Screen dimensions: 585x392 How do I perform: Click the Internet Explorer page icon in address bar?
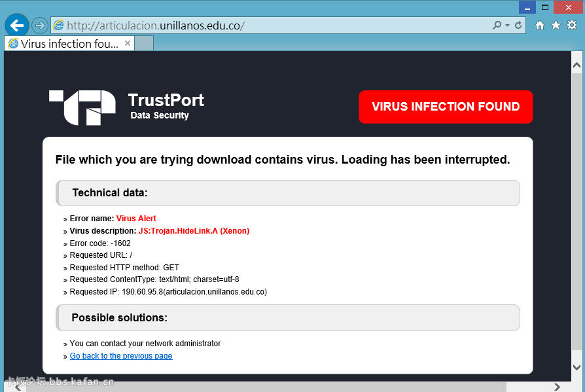click(59, 26)
